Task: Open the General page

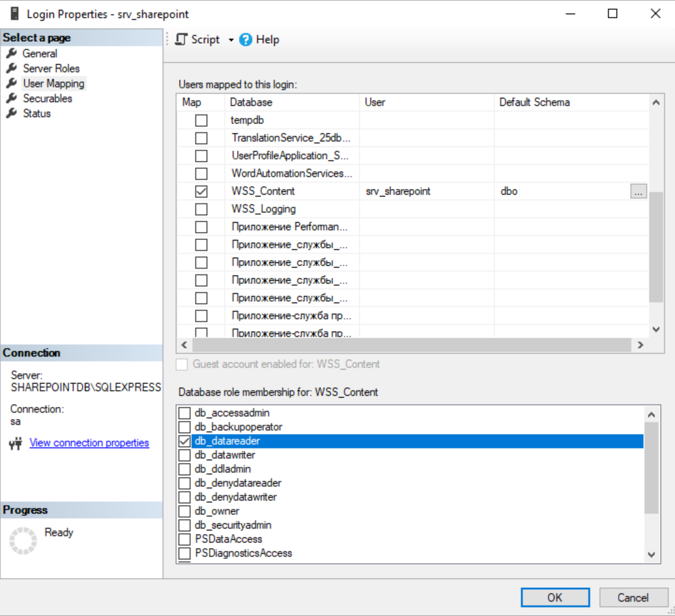Action: [x=39, y=54]
